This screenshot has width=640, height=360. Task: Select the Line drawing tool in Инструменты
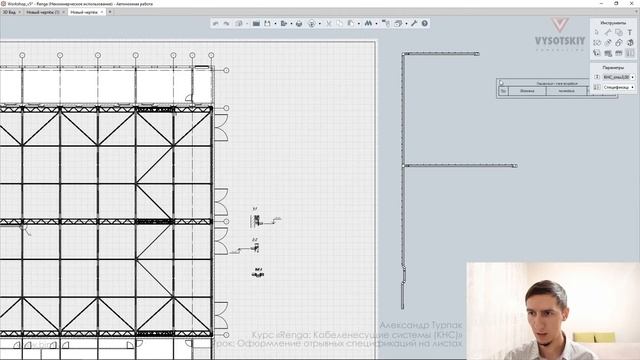point(608,32)
